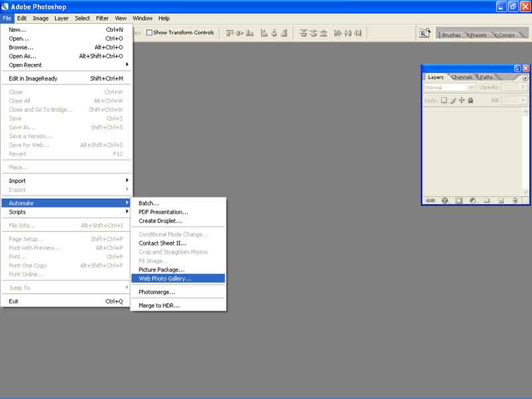Image resolution: width=532 pixels, height=399 pixels.
Task: Click the Add layer style icon
Action: coord(445,200)
